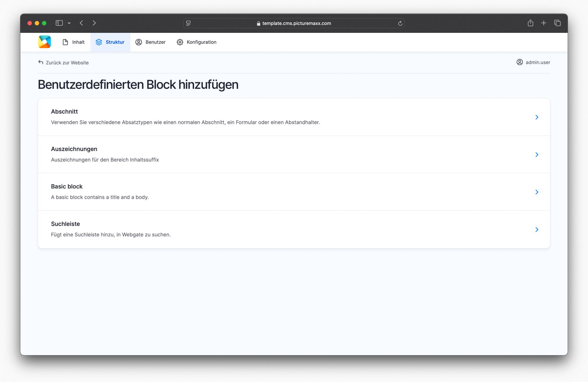This screenshot has width=588, height=382.
Task: Select the Basic block type
Action: (x=67, y=186)
